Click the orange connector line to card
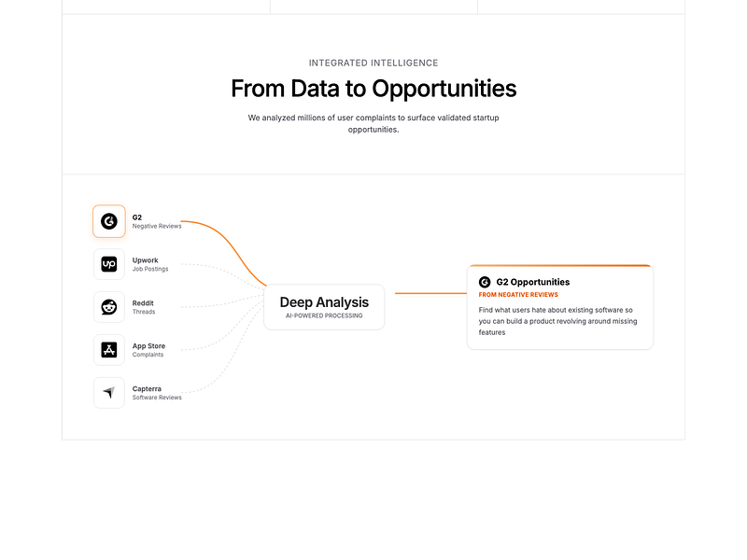 coord(430,293)
